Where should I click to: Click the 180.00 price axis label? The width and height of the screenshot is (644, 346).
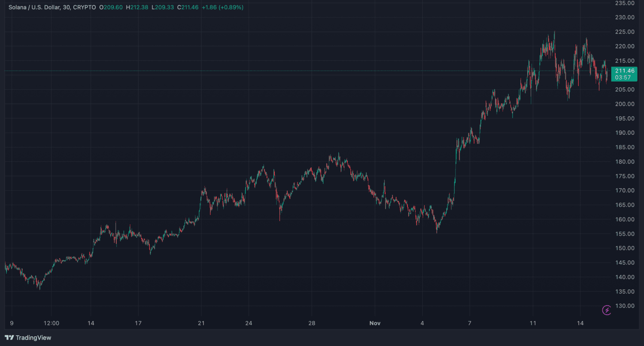(x=625, y=162)
